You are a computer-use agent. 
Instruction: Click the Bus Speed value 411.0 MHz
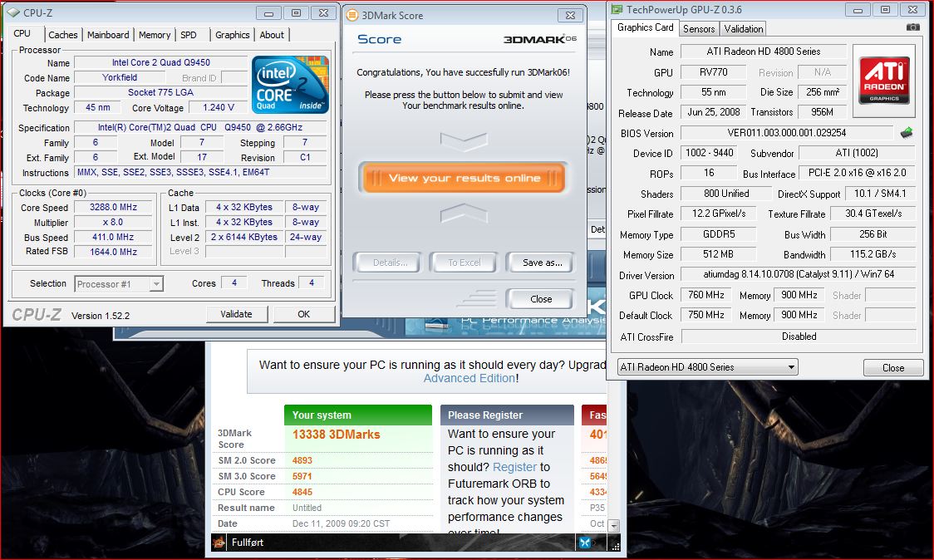[x=113, y=237]
